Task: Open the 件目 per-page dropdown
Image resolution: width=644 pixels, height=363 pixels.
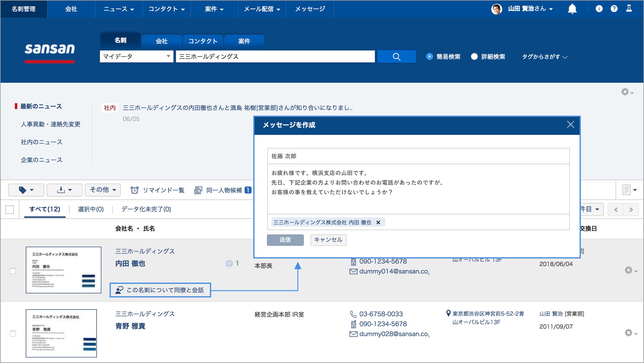Action: 591,209
